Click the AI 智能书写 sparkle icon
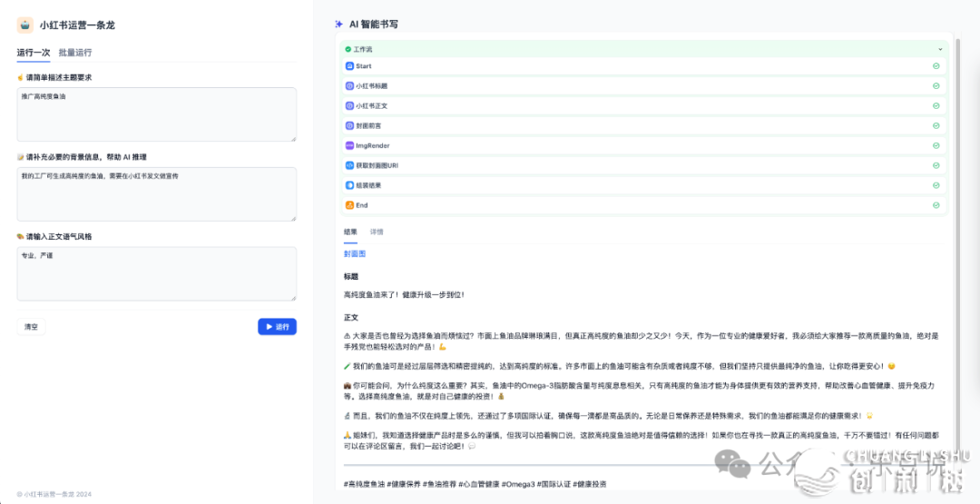This screenshot has height=504, width=980. click(339, 25)
